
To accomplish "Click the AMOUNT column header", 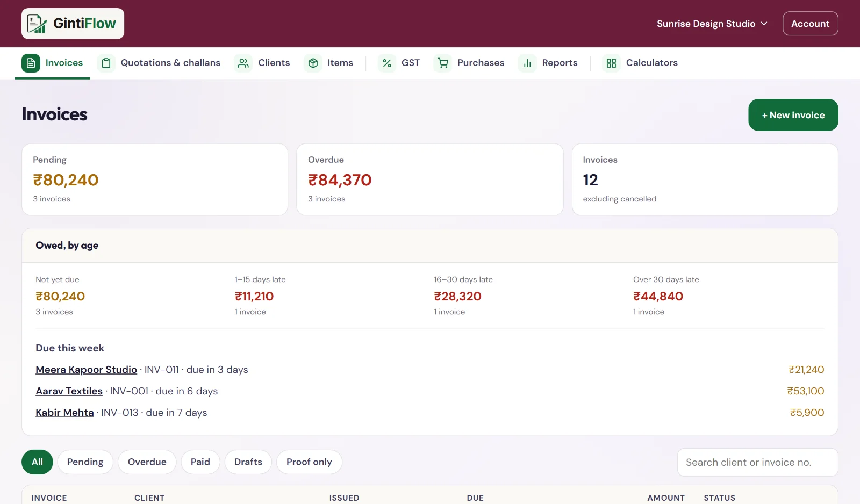I will [666, 498].
